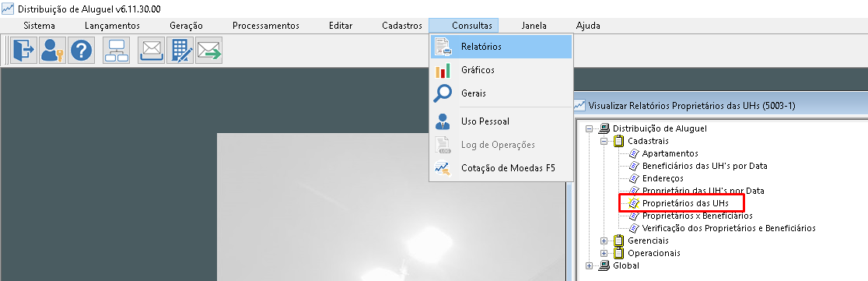Open the Geração menu
The width and height of the screenshot is (868, 281).
click(x=187, y=26)
